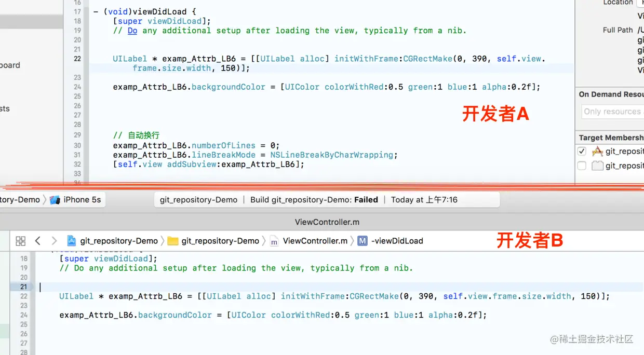
Task: Click the .m file icon in jump bar
Action: pyautogui.click(x=274, y=241)
